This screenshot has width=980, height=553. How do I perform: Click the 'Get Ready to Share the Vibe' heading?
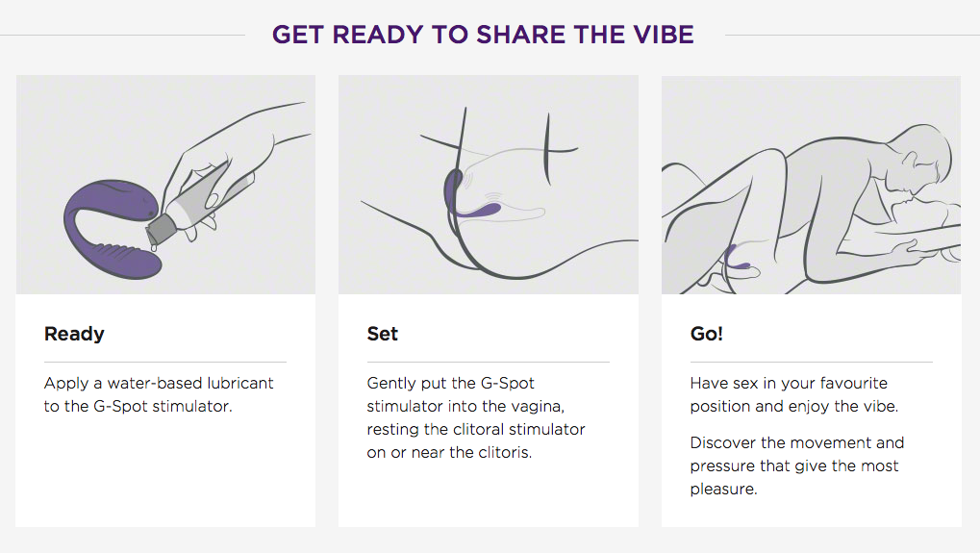483,35
